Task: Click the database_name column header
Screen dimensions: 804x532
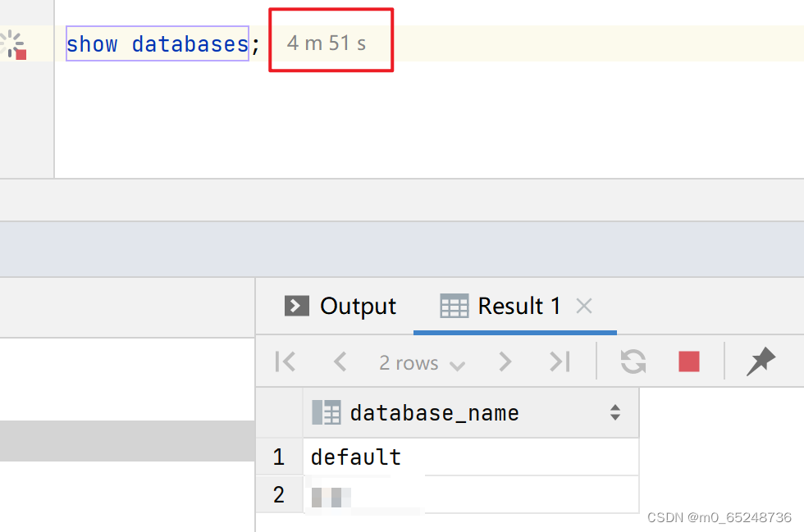Action: pyautogui.click(x=471, y=413)
